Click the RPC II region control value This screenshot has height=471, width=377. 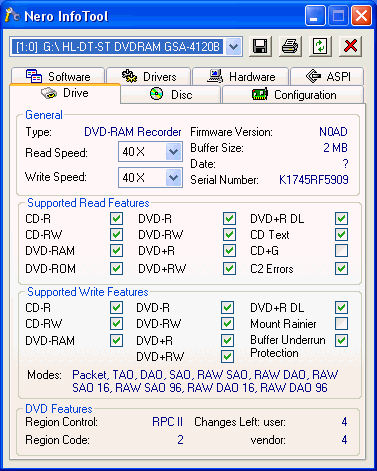click(167, 422)
